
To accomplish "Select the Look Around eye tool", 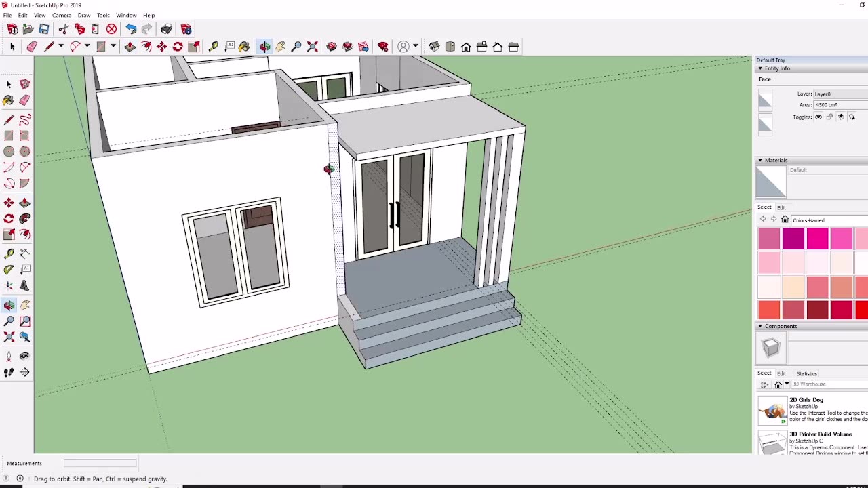I will 24,356.
